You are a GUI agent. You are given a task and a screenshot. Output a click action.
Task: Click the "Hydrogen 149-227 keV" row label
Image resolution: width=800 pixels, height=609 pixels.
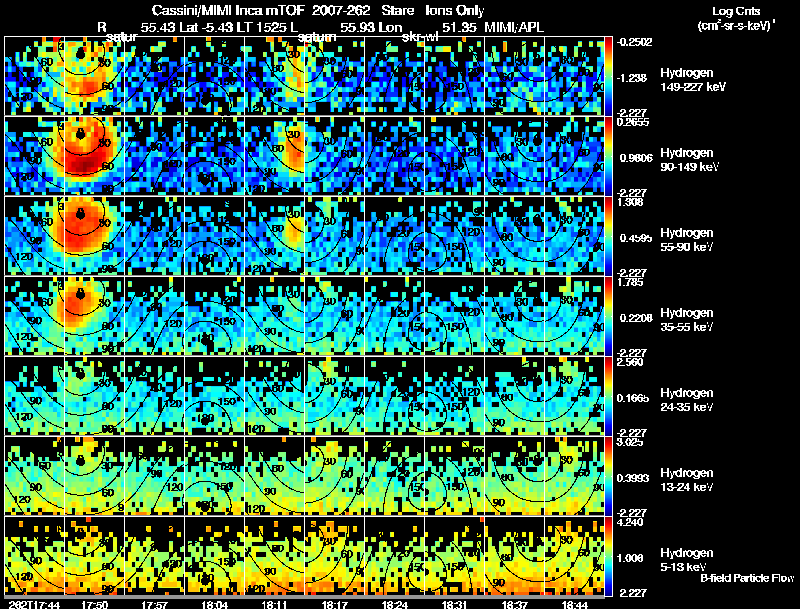693,80
